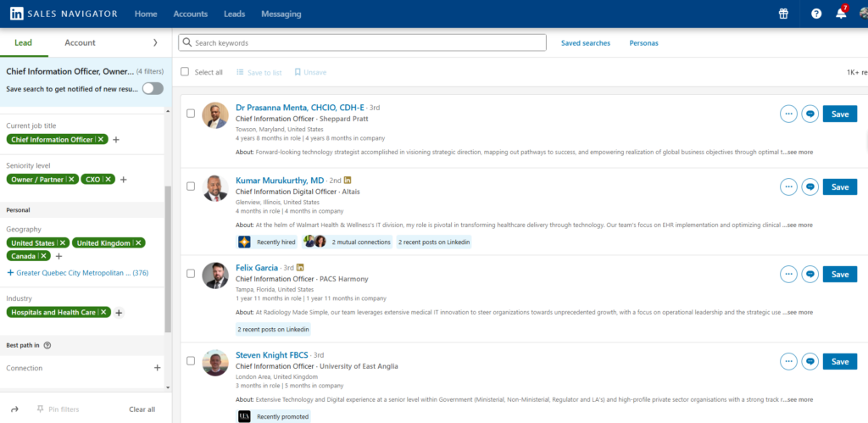Image resolution: width=868 pixels, height=423 pixels.
Task: Click Clear all filters
Action: (x=142, y=409)
